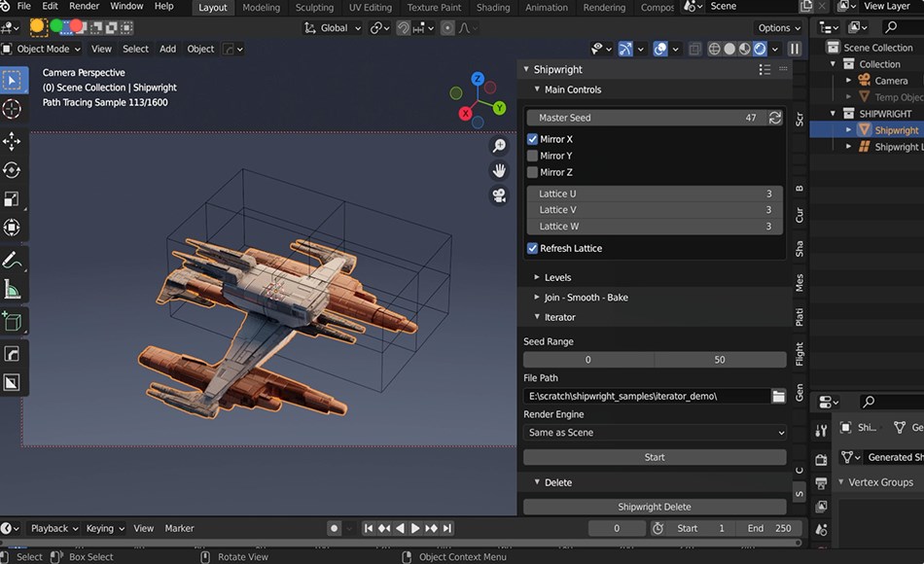Select the Add Cube tool
Image resolution: width=924 pixels, height=564 pixels.
pyautogui.click(x=12, y=321)
